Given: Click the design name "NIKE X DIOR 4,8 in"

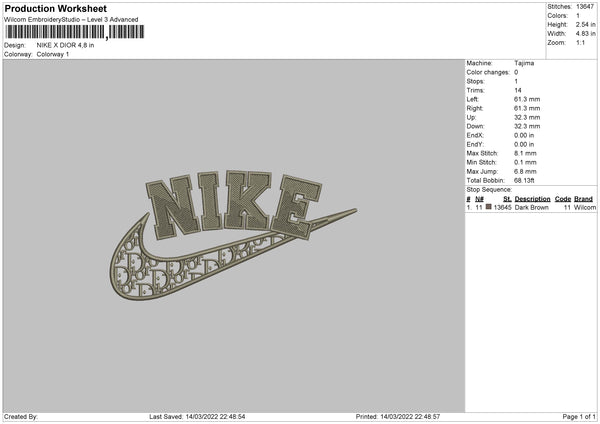Looking at the screenshot, I should pyautogui.click(x=65, y=45).
